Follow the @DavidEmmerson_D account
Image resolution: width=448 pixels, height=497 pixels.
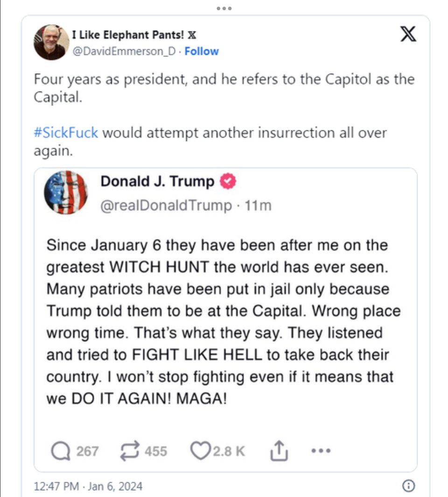pos(202,51)
